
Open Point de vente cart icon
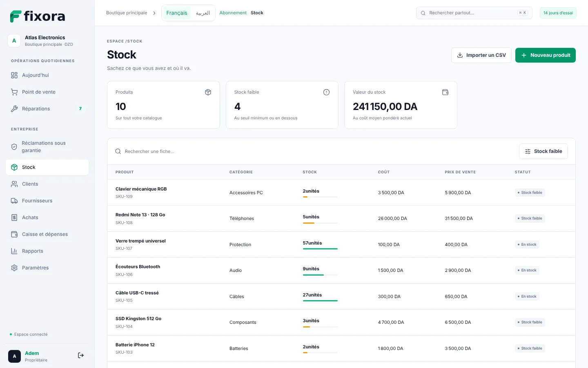[14, 92]
